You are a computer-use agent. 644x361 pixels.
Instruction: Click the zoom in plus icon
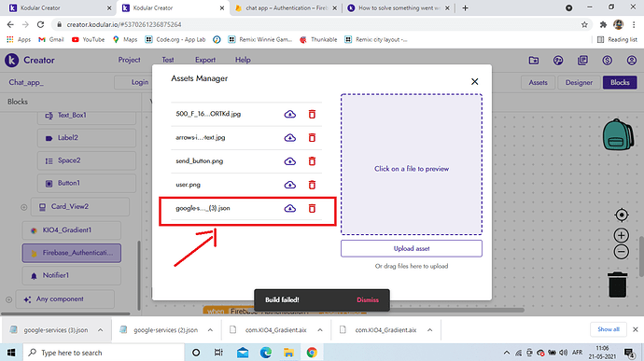coord(621,235)
